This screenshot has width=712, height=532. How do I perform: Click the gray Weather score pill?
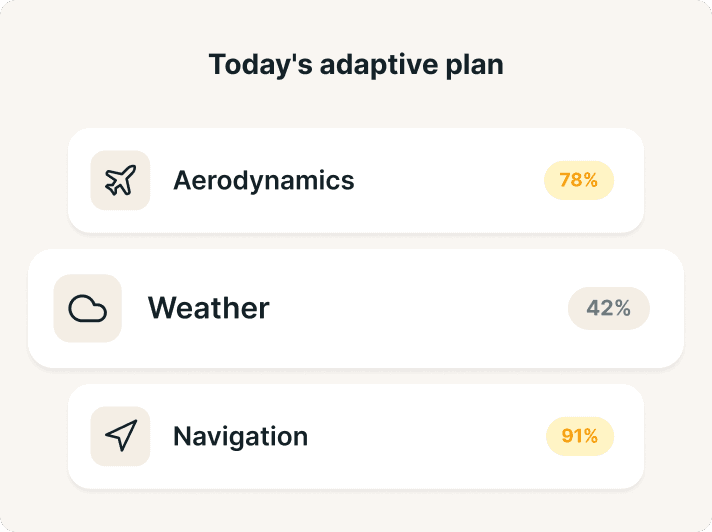click(608, 308)
